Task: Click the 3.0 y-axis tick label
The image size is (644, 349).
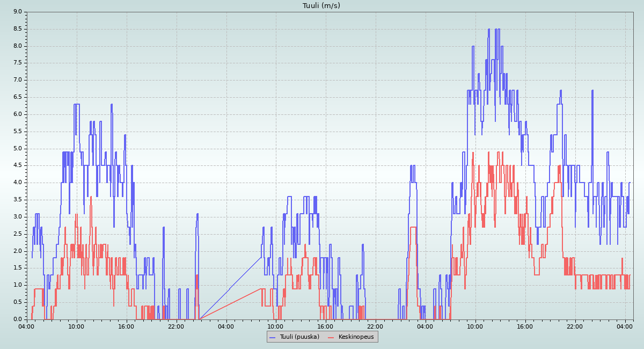Action: [17, 217]
